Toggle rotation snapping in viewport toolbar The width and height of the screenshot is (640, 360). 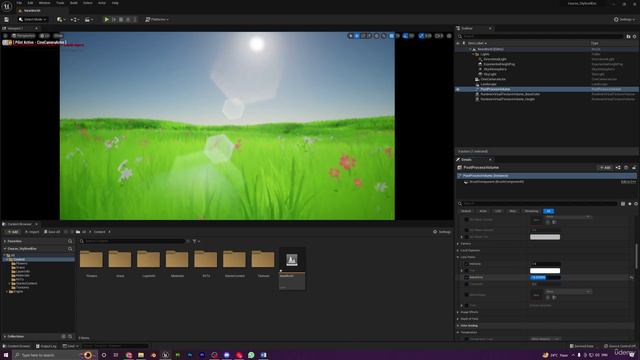pos(405,36)
